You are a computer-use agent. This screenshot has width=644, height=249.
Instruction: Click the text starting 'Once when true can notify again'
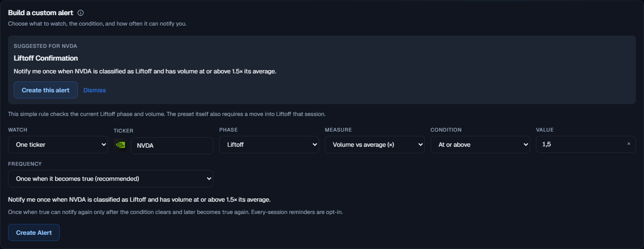[x=175, y=212]
